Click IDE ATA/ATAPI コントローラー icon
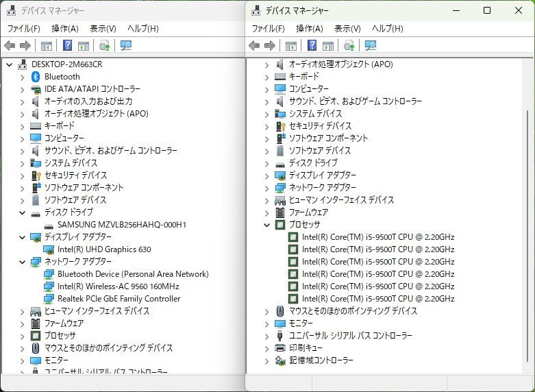The image size is (535, 392). tap(36, 89)
